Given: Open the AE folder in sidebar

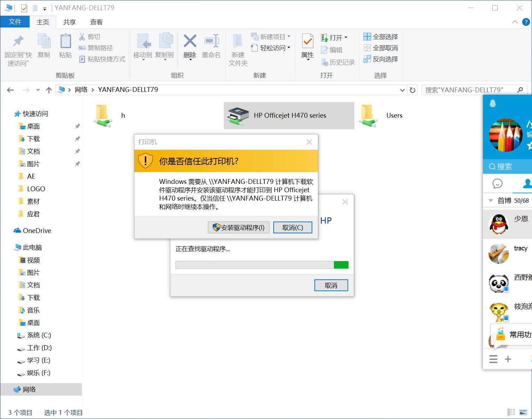Looking at the screenshot, I should (x=31, y=176).
